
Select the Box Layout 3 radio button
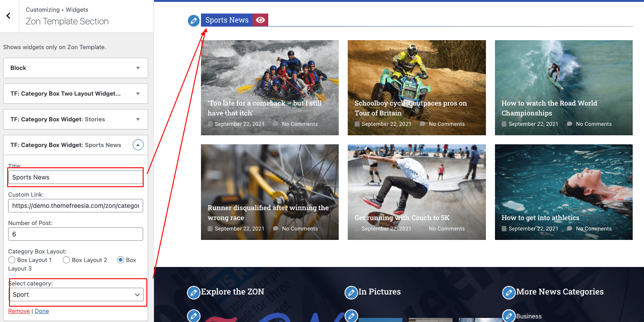pos(121,260)
